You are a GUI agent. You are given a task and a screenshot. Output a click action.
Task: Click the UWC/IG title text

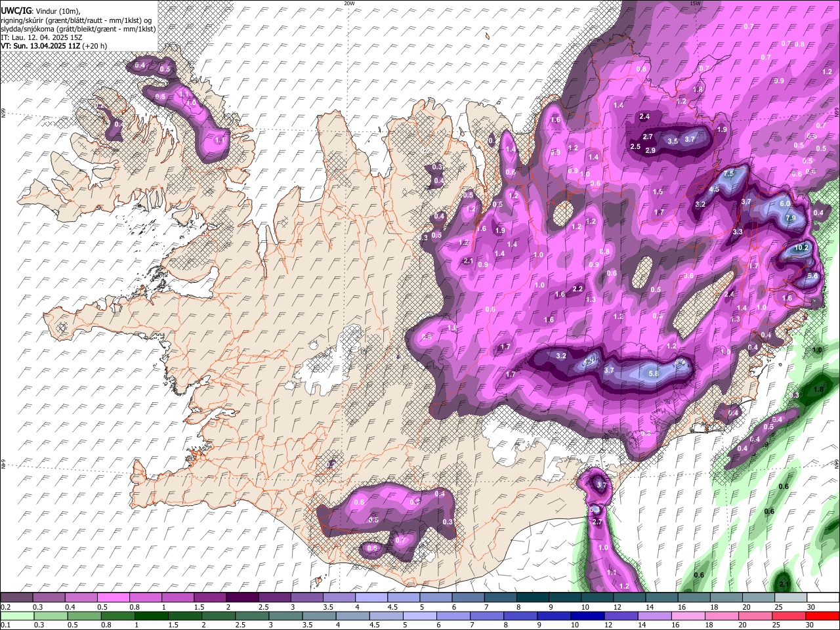[15, 11]
